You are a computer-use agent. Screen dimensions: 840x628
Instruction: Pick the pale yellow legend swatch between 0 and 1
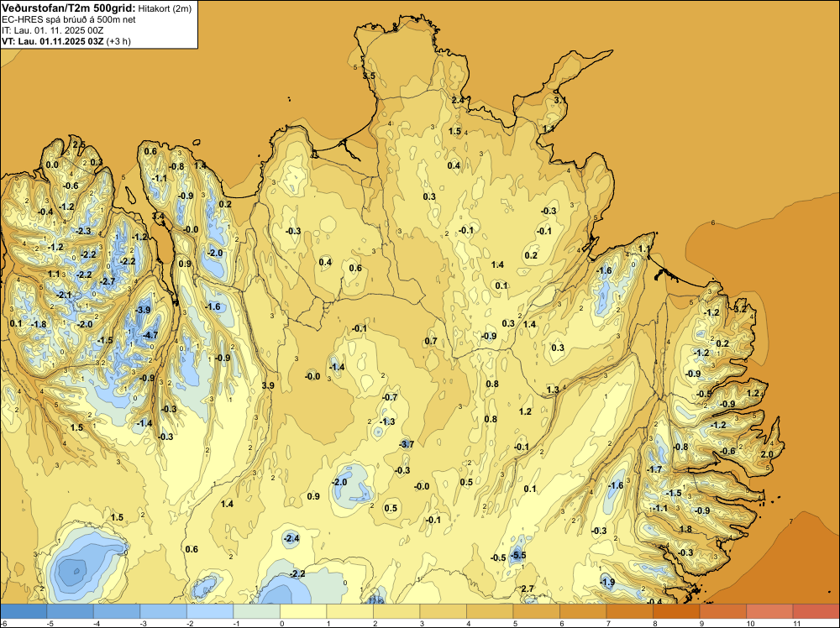tap(303, 611)
